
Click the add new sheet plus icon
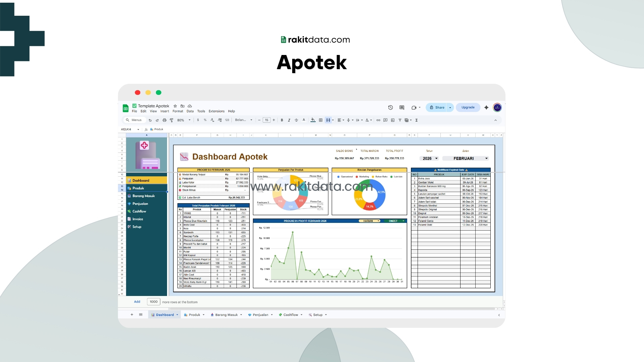132,315
